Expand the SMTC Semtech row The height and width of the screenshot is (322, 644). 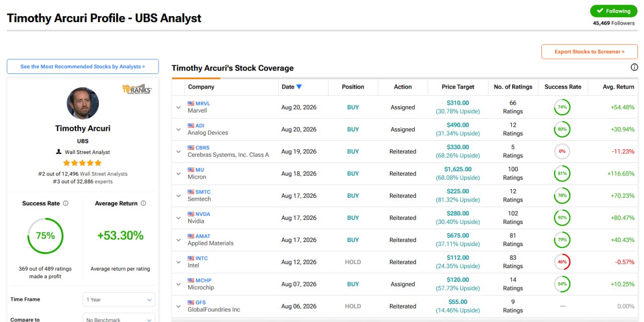click(x=178, y=196)
